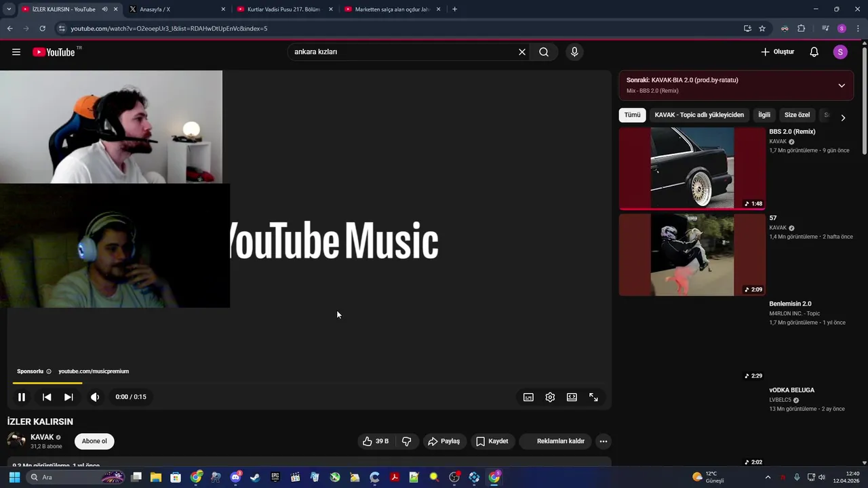The width and height of the screenshot is (868, 488).
Task: Open the KAVAK channel name link
Action: 42,437
